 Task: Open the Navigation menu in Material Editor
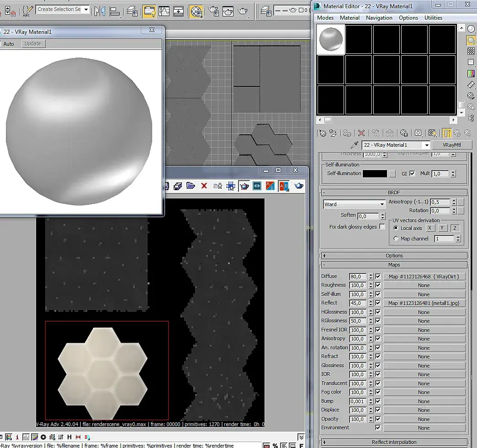[x=379, y=18]
